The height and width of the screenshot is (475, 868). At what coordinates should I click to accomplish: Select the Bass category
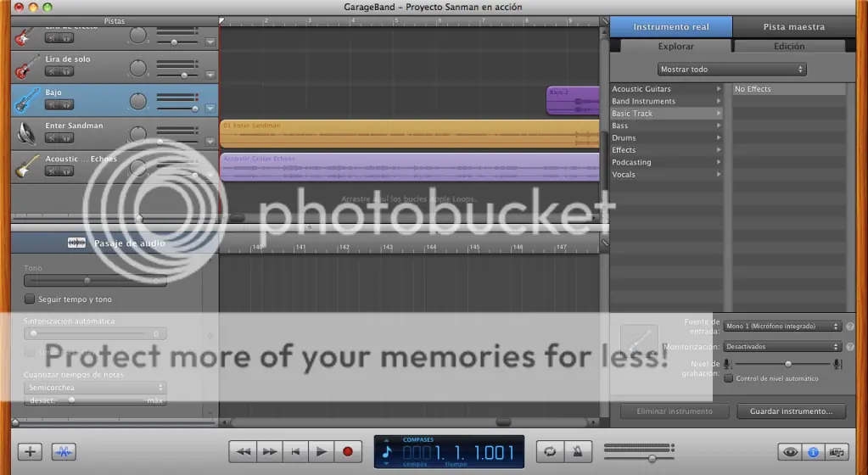[x=667, y=126]
